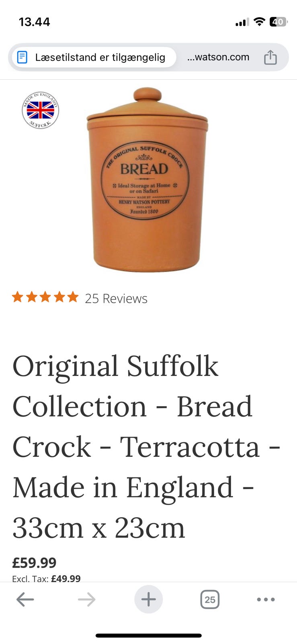Tap the five orange star rating
This screenshot has height=644, width=297.
coord(45,297)
